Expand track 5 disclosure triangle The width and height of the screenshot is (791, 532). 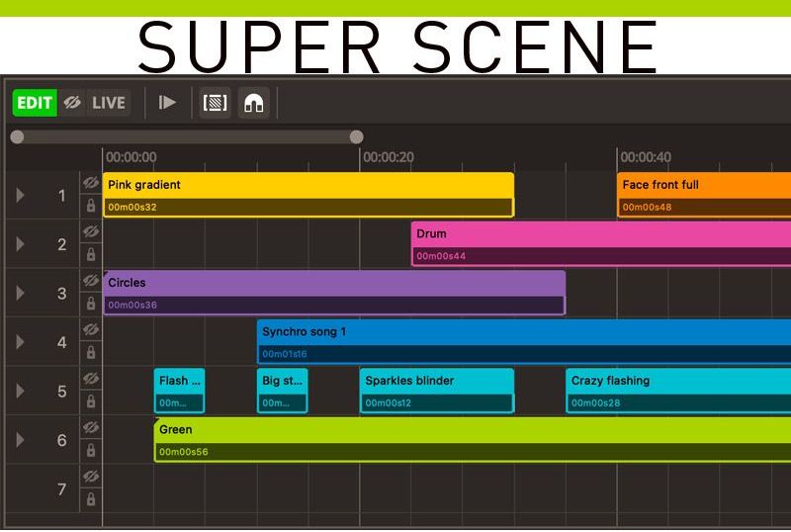20,391
